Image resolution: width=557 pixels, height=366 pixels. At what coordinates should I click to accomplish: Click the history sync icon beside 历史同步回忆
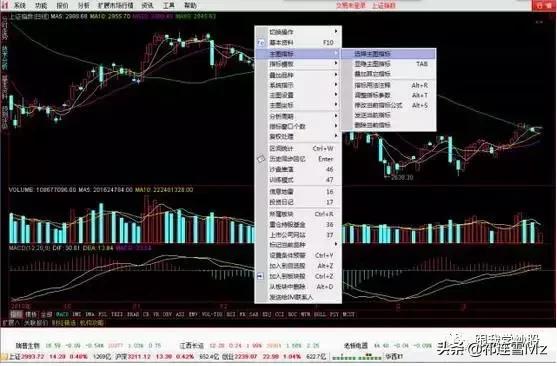tap(261, 159)
